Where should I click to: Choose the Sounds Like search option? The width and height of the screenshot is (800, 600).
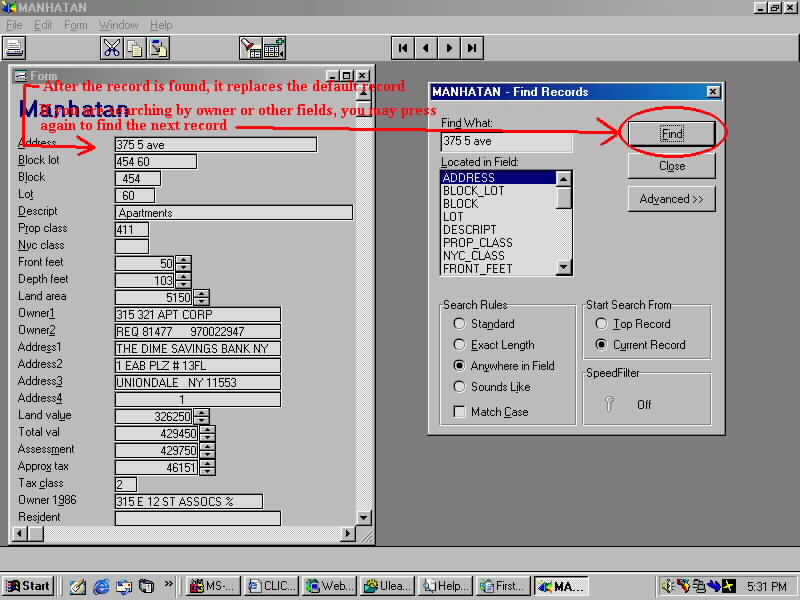click(459, 387)
